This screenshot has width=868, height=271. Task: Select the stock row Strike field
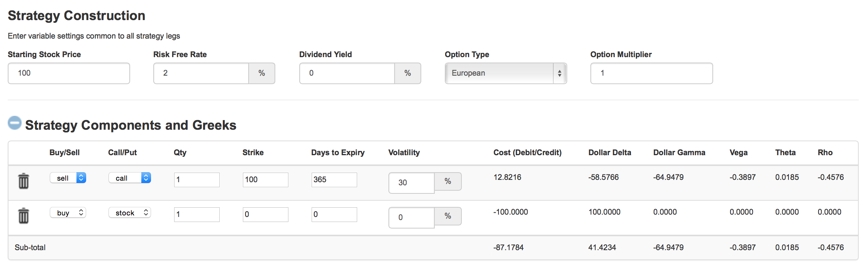coord(265,215)
